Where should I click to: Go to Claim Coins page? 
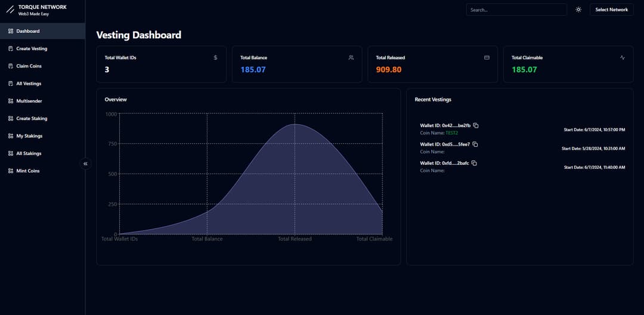click(x=29, y=66)
